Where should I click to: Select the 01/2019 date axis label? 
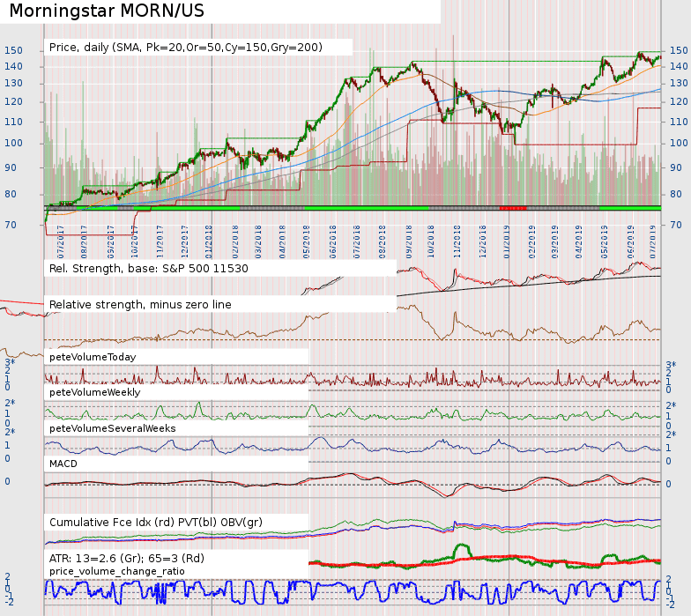[x=506, y=241]
